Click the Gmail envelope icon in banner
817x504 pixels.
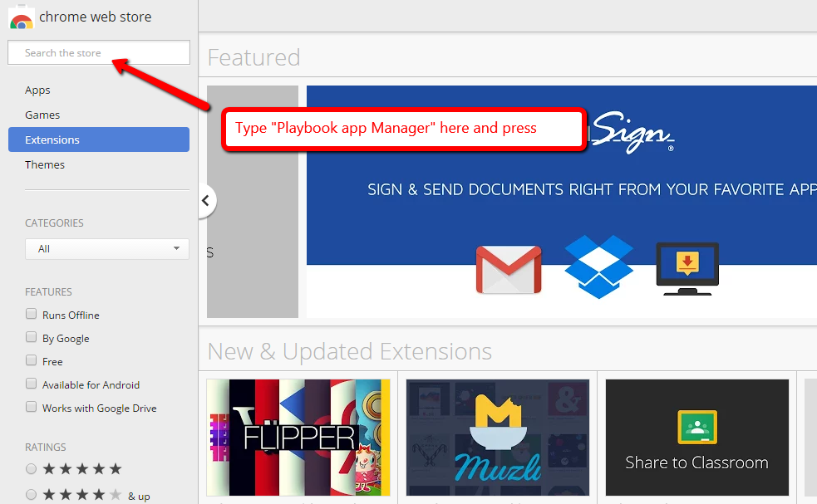coord(509,270)
